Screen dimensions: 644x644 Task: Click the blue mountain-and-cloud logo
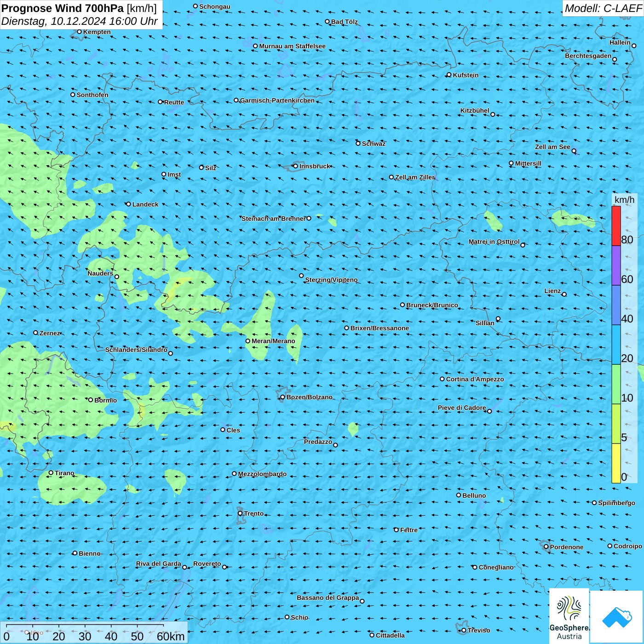[617, 616]
